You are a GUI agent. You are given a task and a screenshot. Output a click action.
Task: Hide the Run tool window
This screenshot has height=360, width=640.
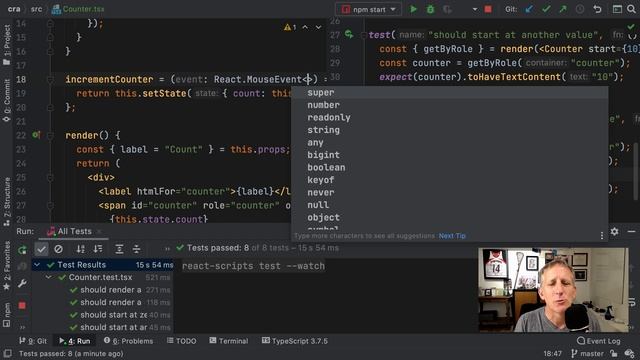tap(631, 231)
